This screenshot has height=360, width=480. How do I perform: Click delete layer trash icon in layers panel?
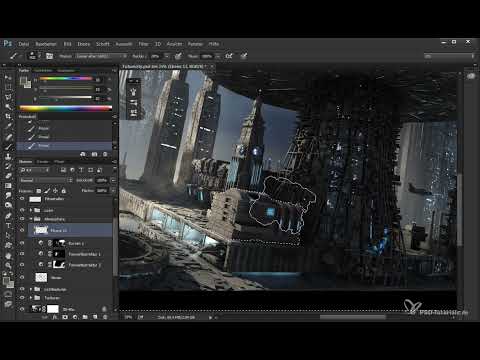coord(105,317)
